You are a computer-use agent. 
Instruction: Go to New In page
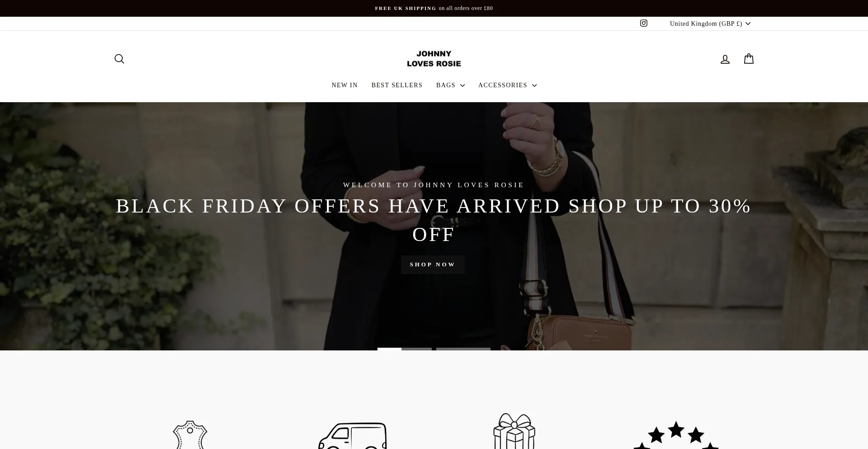click(344, 85)
